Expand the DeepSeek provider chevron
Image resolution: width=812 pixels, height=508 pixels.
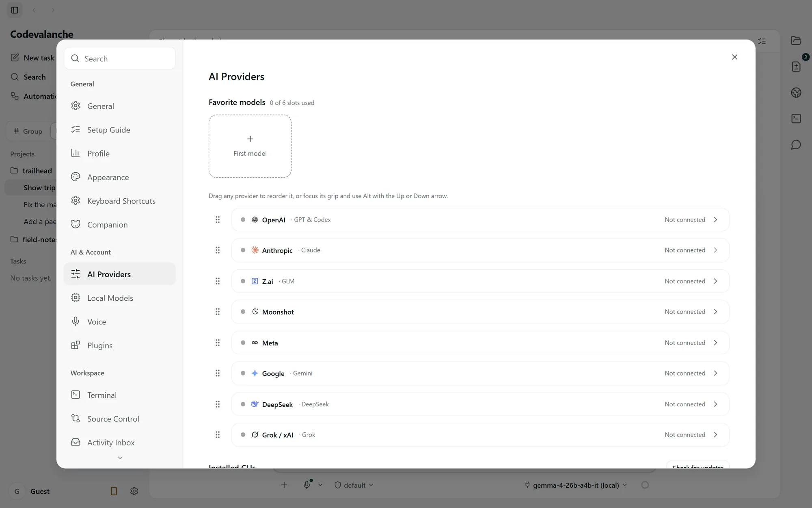tap(716, 404)
